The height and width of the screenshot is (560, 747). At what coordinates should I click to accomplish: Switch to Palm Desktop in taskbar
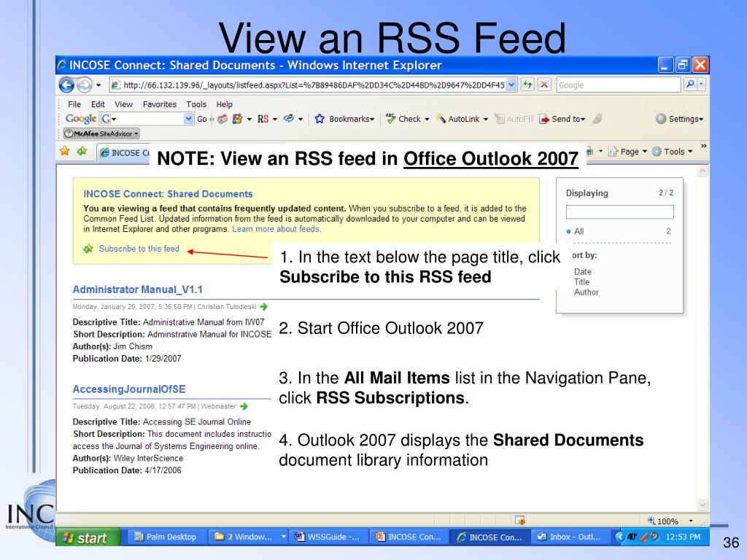(166, 537)
